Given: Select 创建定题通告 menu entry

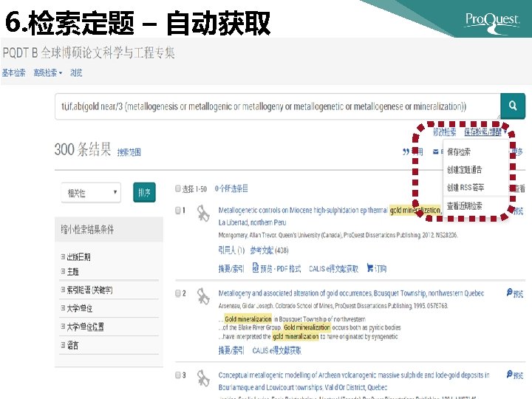Looking at the screenshot, I should 464,169.
